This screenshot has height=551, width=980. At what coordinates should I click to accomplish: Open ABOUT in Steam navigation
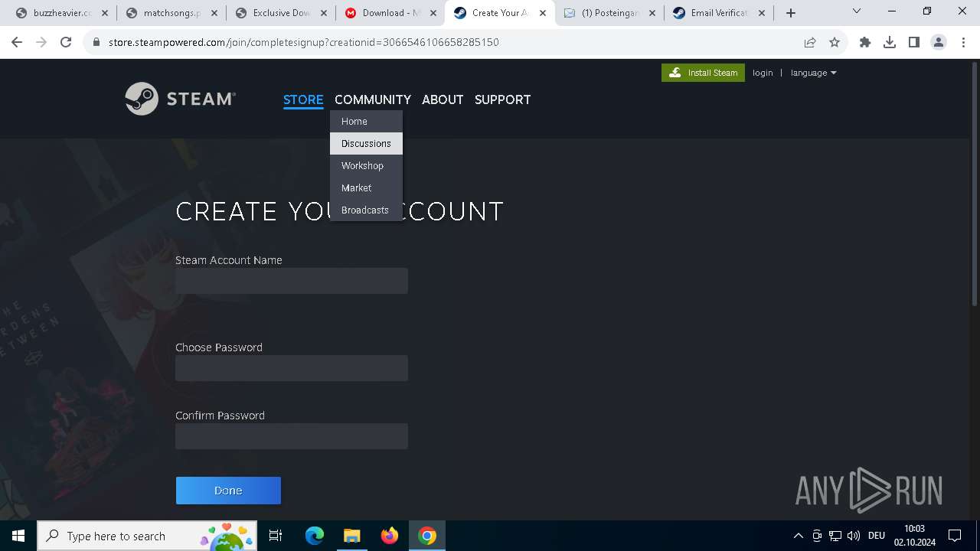pyautogui.click(x=443, y=99)
